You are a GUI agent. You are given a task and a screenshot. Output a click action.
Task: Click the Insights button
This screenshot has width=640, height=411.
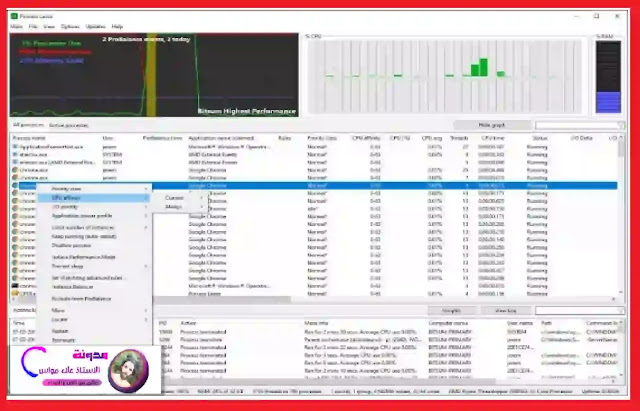pyautogui.click(x=451, y=311)
